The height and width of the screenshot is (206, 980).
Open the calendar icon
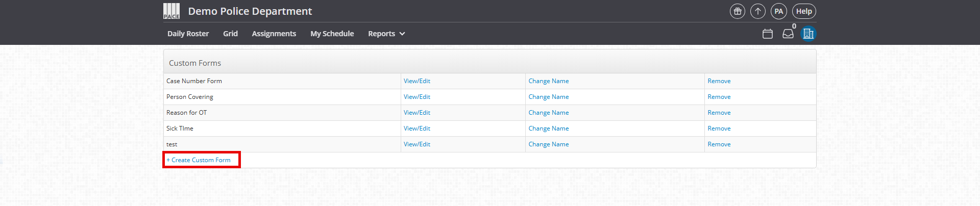(768, 34)
